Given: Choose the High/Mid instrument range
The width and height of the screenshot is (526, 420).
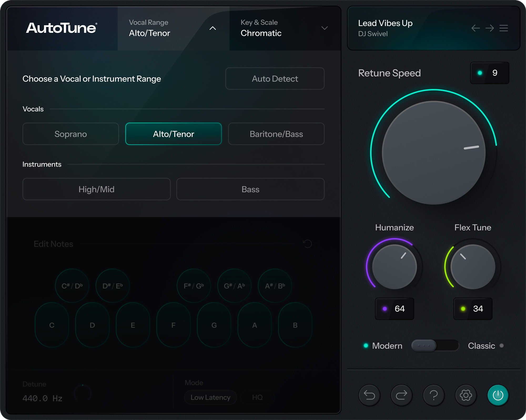Looking at the screenshot, I should [x=97, y=189].
